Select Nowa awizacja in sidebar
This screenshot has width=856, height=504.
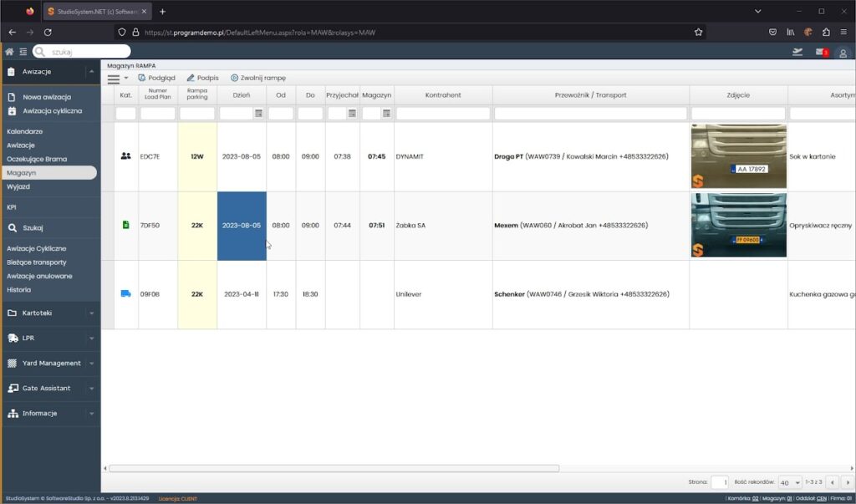[x=46, y=97]
